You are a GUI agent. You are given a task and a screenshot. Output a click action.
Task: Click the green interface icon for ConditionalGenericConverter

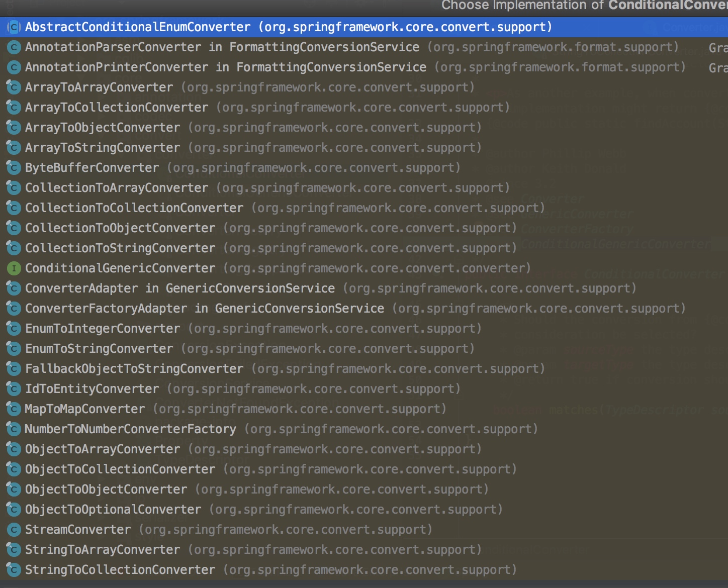click(14, 268)
